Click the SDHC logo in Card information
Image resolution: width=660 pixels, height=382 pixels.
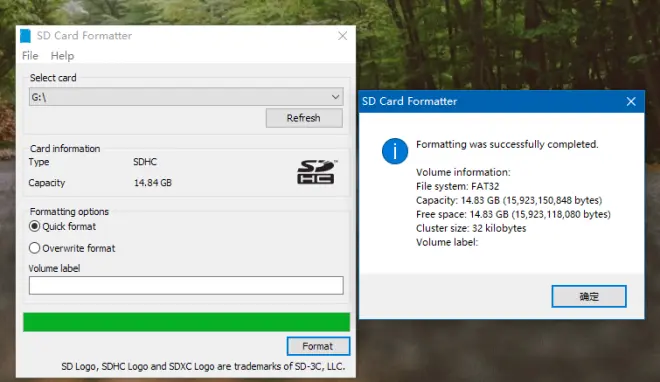coord(317,172)
